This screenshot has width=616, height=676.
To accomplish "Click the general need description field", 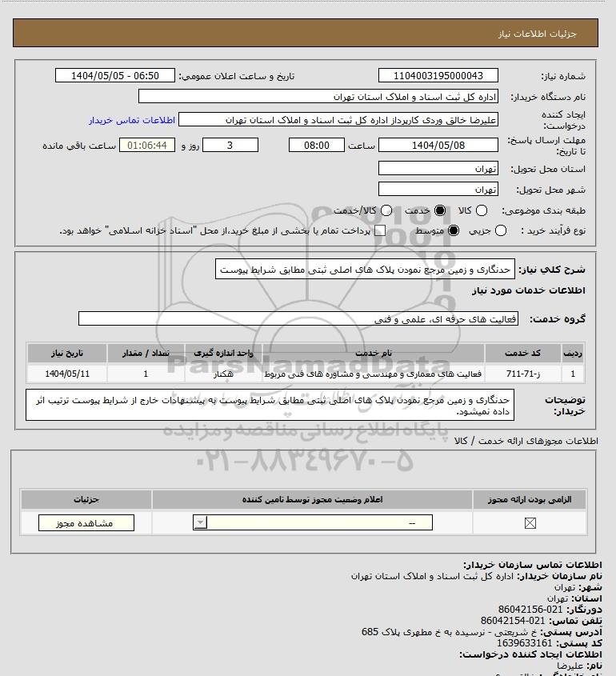I will [x=365, y=270].
